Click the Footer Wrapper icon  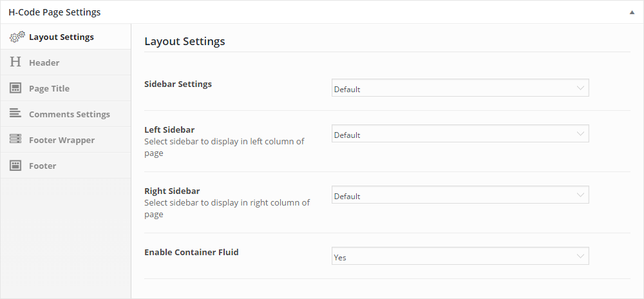tap(15, 140)
